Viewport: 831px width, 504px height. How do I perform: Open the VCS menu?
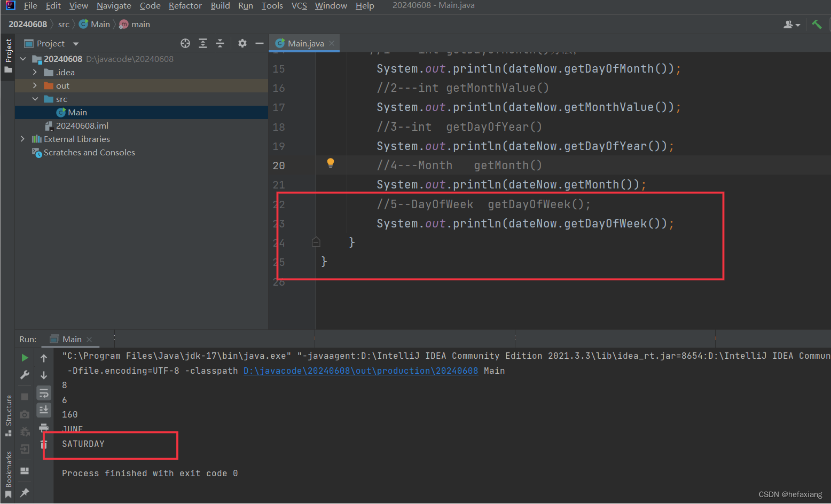299,5
